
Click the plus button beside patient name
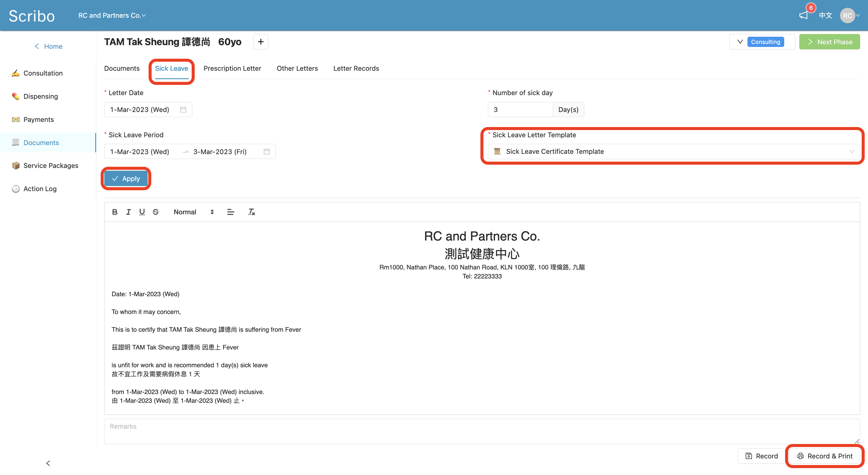[x=260, y=42]
